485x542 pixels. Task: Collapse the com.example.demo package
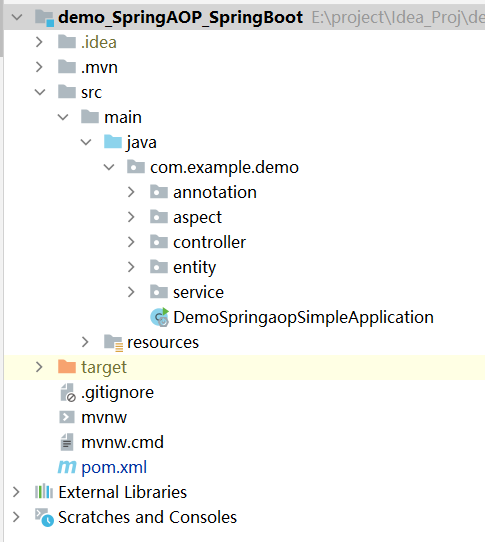pos(109,167)
